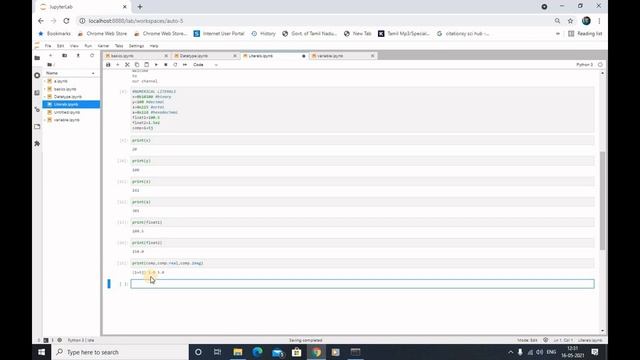Cut the selected cell with scissors icon
Screen dimensions: 640x360
(127, 65)
